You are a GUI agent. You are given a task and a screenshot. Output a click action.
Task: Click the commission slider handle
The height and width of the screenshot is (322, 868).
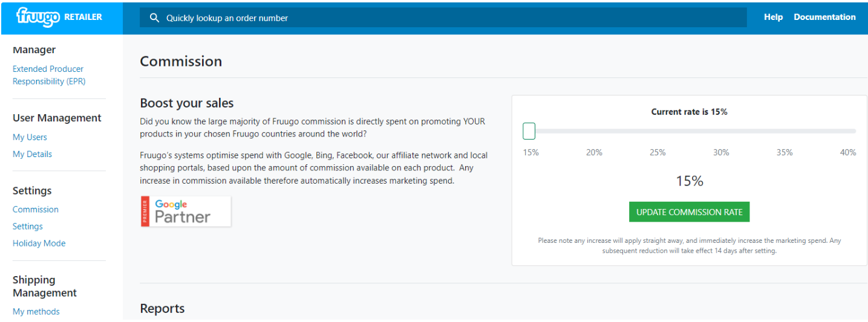tap(529, 131)
